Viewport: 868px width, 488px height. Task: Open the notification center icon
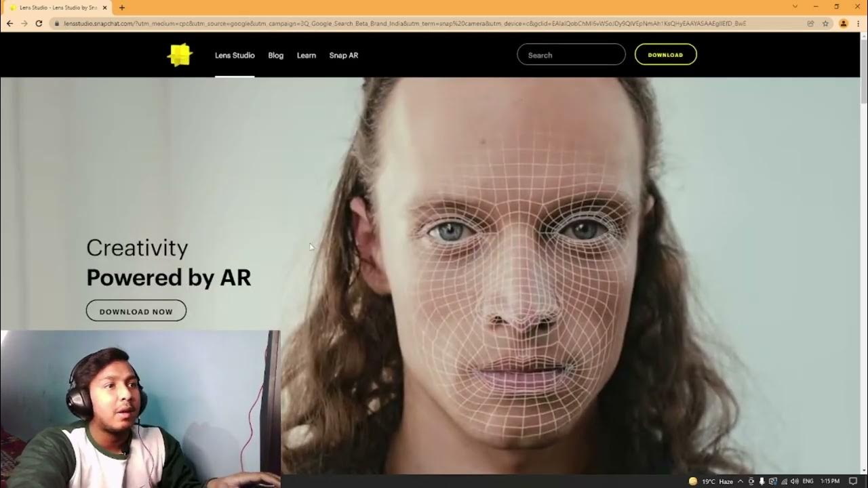pyautogui.click(x=853, y=481)
